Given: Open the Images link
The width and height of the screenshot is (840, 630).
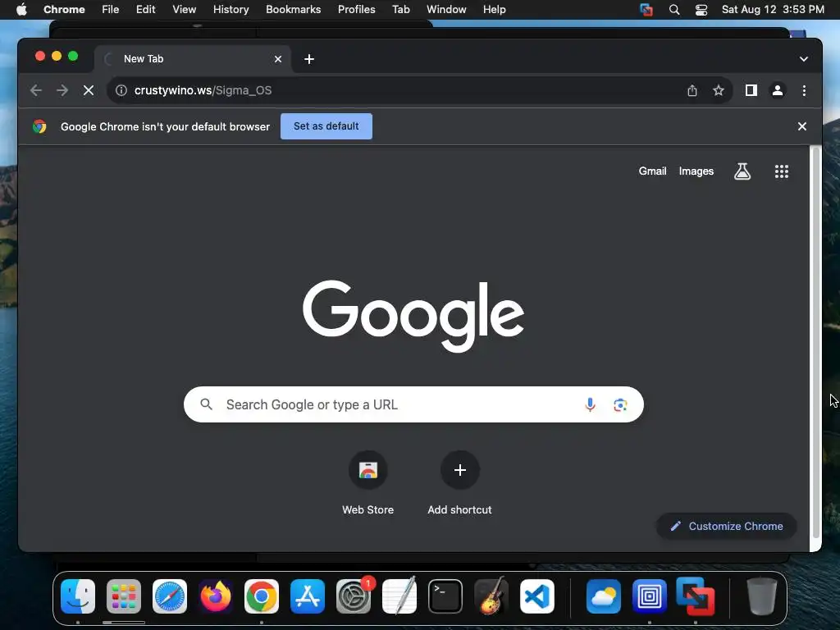Looking at the screenshot, I should coord(696,171).
